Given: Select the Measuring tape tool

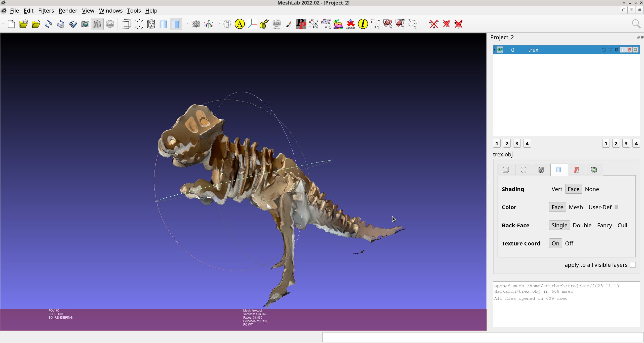Looking at the screenshot, I should tap(264, 24).
